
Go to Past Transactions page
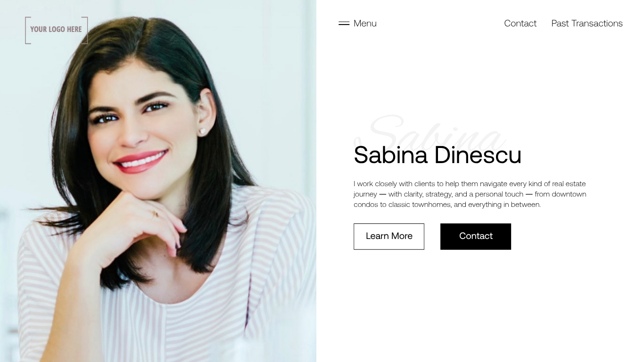point(587,23)
